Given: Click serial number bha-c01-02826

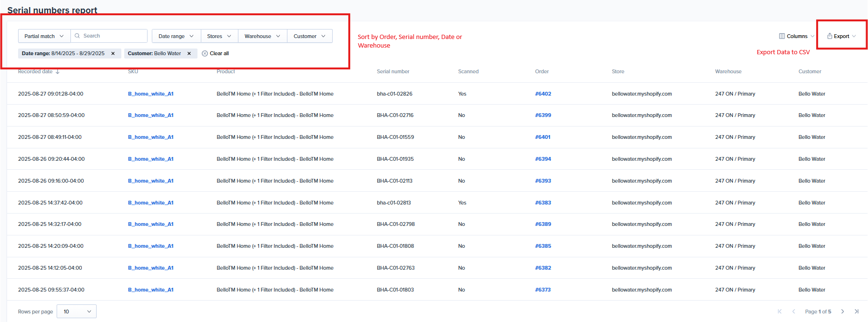Looking at the screenshot, I should point(395,94).
